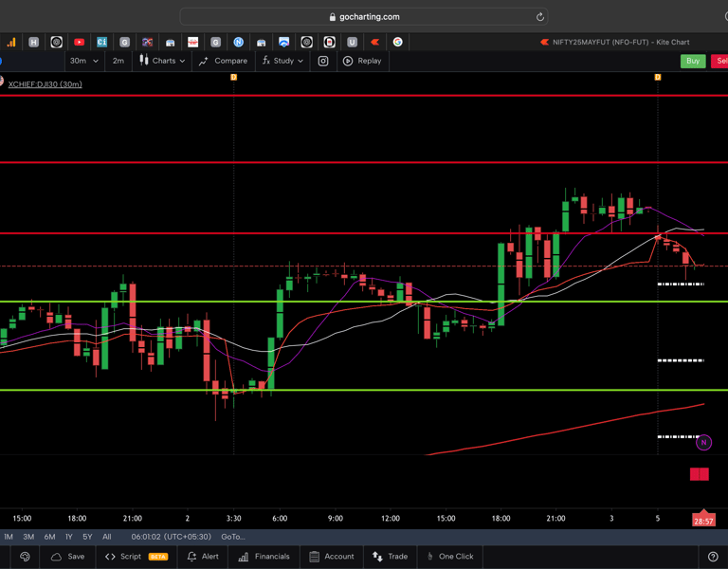Click the Financials bar-chart icon
Viewport: 728px width, 569px height.
point(244,557)
